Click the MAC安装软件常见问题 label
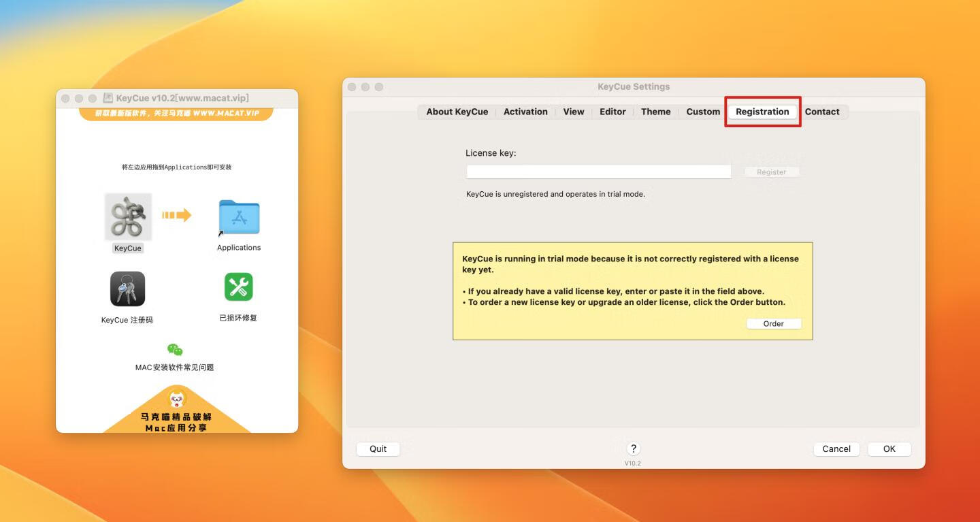Image resolution: width=980 pixels, height=522 pixels. pyautogui.click(x=175, y=368)
